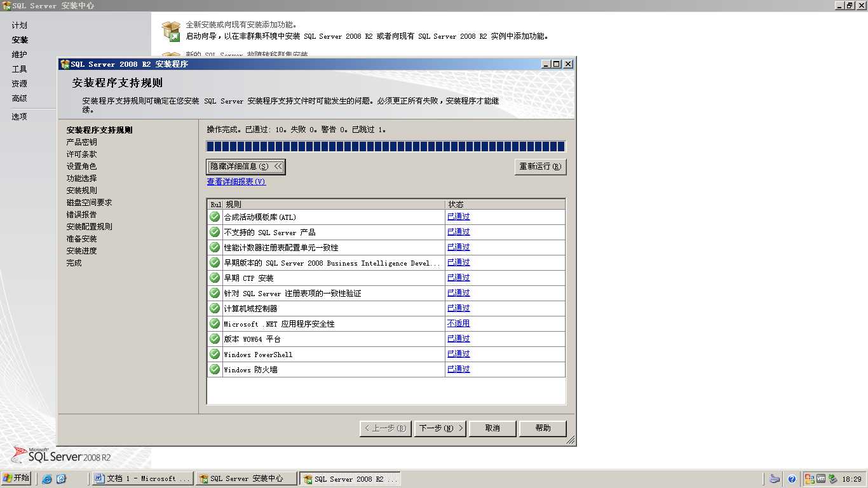
Task: Click green check icon for 计算机域控制器
Action: [215, 308]
